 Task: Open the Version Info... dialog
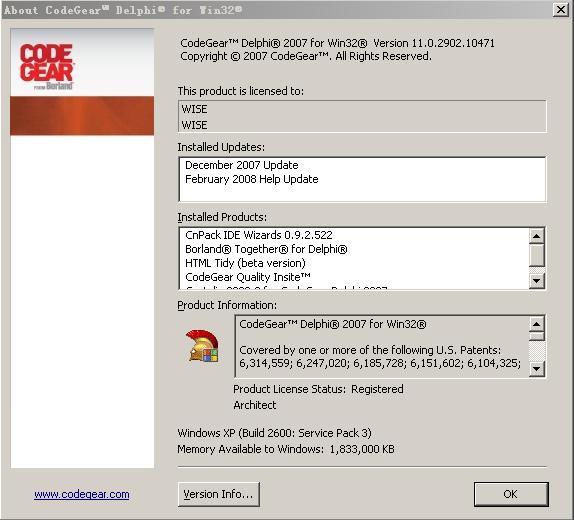coord(219,494)
